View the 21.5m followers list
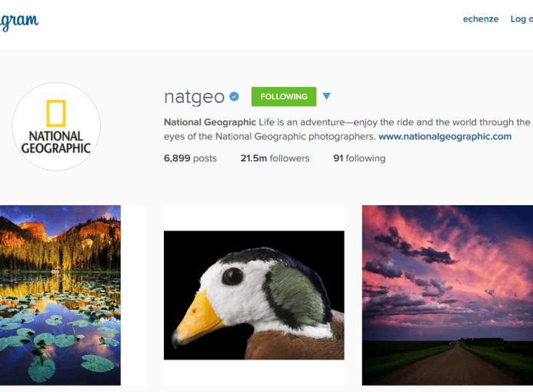Viewport: 533px width, 392px height. [x=275, y=158]
